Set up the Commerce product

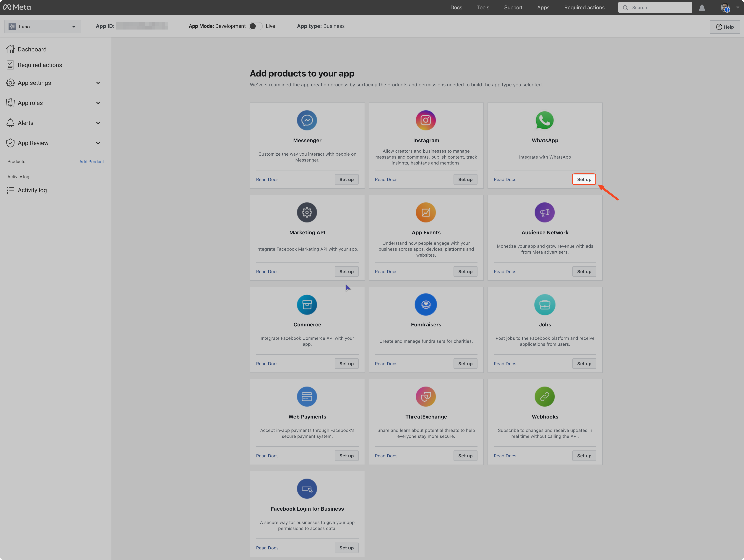coord(346,364)
